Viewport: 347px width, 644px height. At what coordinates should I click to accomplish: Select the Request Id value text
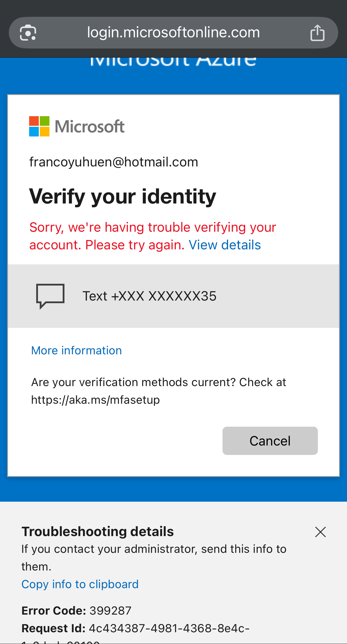[x=169, y=628]
